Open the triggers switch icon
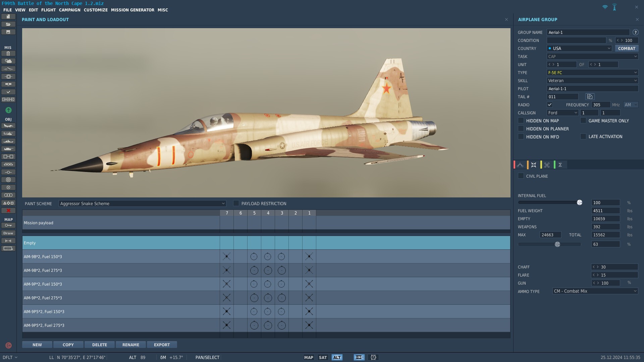Screen dimensions: 644x362 pyautogui.click(x=8, y=69)
